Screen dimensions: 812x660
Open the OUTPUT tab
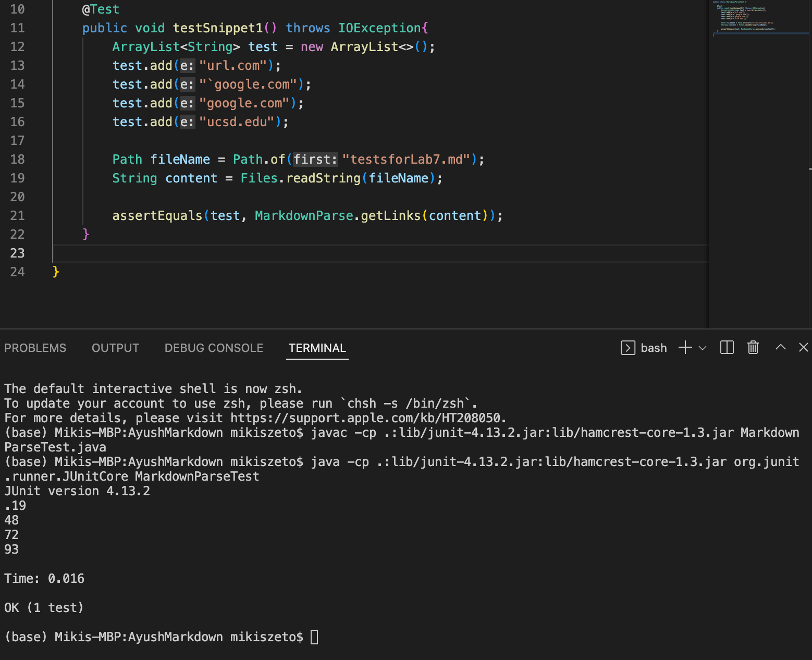tap(115, 348)
